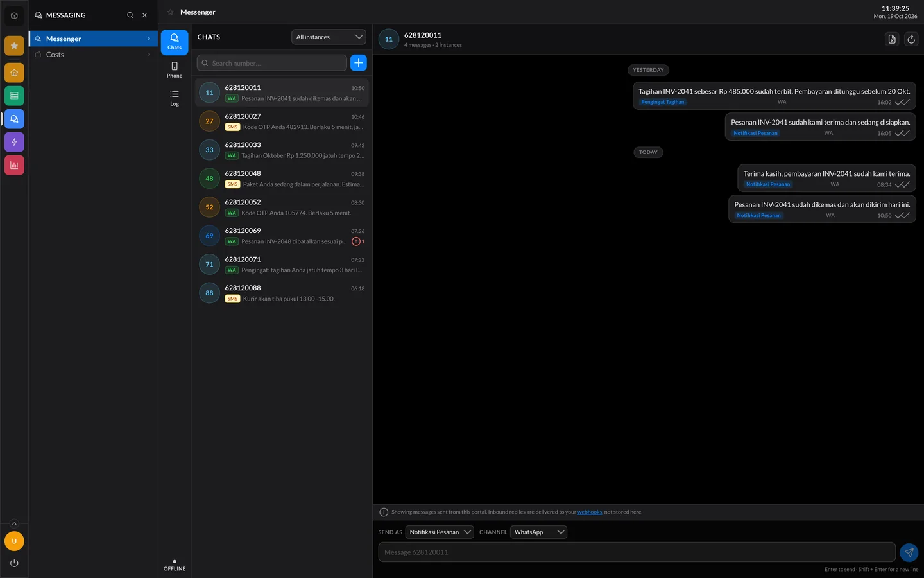Open Costs in the sidebar menu

point(94,55)
